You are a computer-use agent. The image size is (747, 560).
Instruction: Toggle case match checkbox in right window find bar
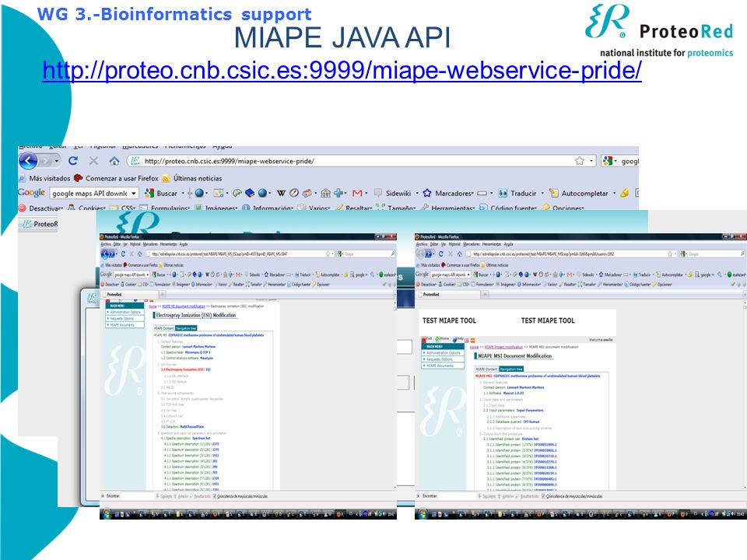pyautogui.click(x=543, y=496)
